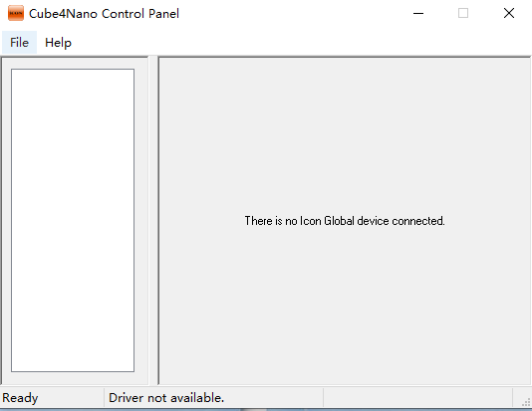532x411 pixels.
Task: Minimize the Cube4Nano Control Panel window
Action: [x=418, y=13]
